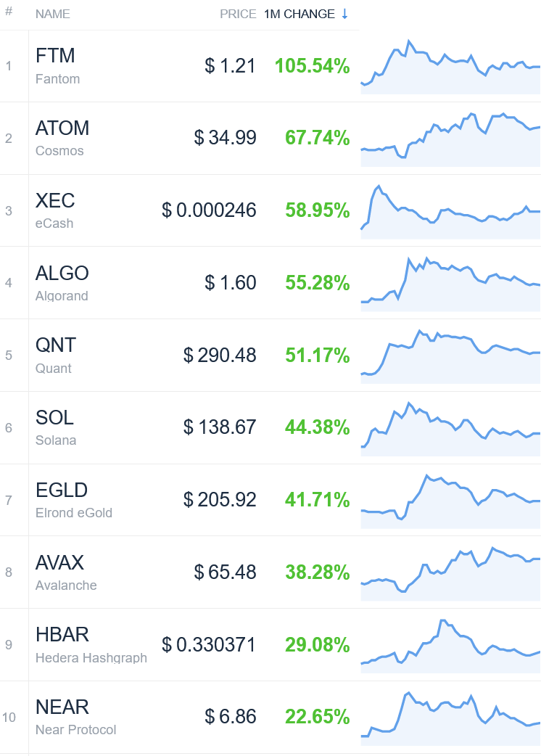The image size is (541, 756).
Task: Open the ALGO Algorand entry
Action: 62,283
